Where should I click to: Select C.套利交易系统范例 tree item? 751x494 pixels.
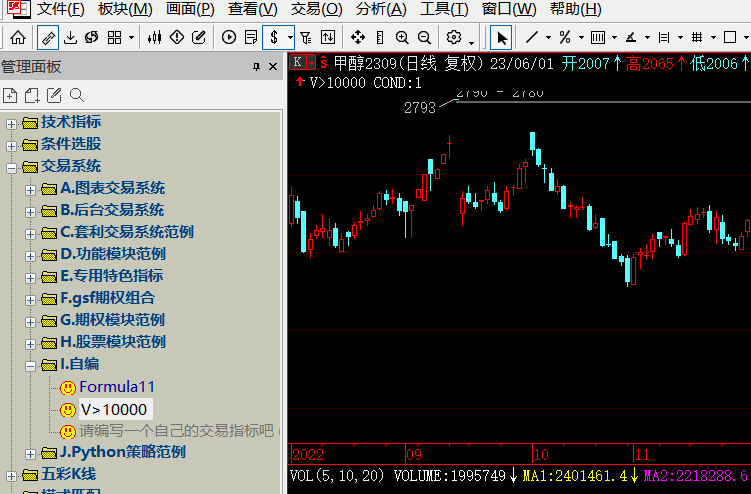127,232
